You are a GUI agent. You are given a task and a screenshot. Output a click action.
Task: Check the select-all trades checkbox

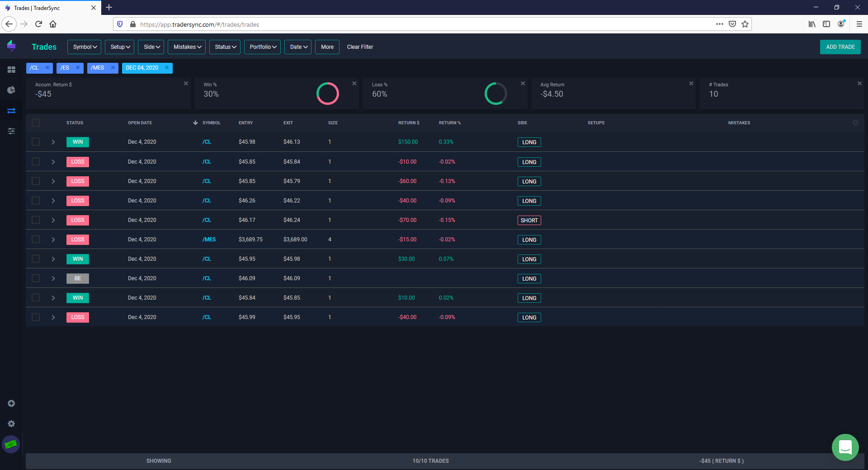tap(36, 123)
